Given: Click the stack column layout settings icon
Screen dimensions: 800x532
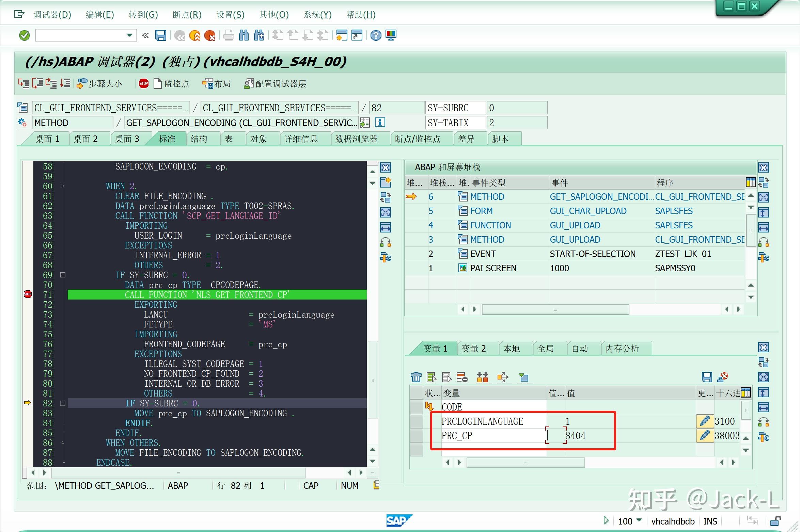Looking at the screenshot, I should 750,182.
